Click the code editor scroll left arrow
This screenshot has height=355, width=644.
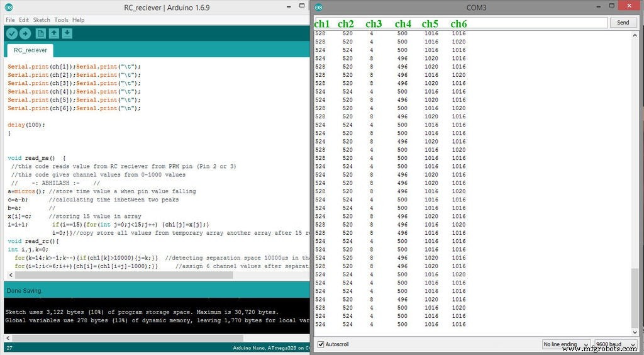click(x=10, y=275)
